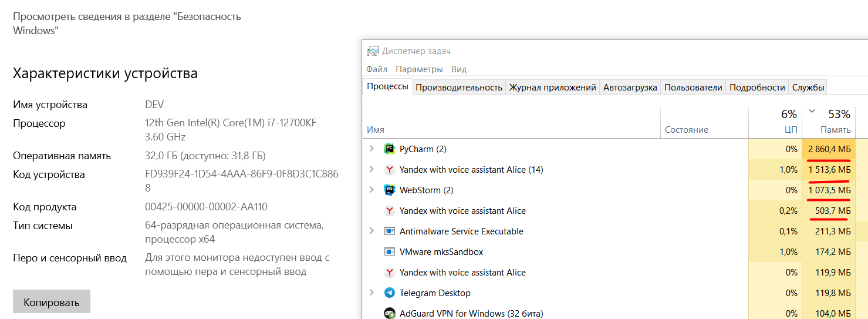868x319 pixels.
Task: Click the 32,0 ГБ RAM value
Action: [x=205, y=156]
